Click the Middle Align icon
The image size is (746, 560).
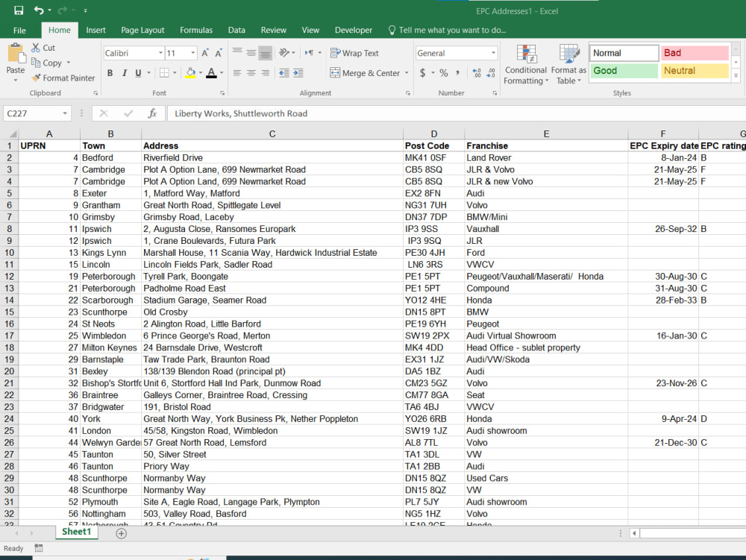pyautogui.click(x=251, y=53)
